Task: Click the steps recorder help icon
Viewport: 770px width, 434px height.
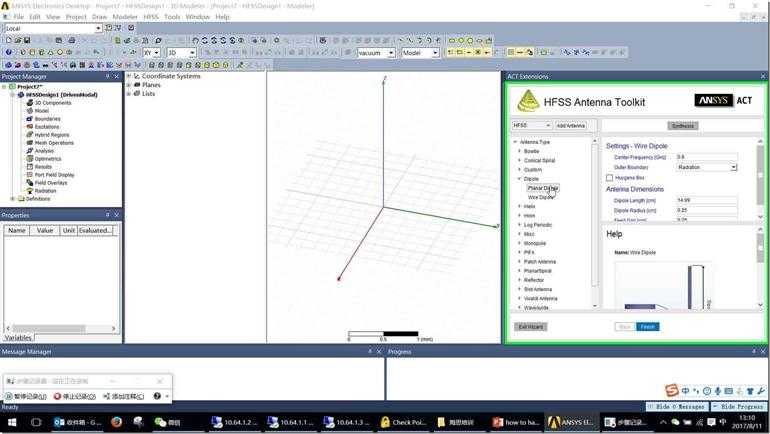Action: coord(157,396)
